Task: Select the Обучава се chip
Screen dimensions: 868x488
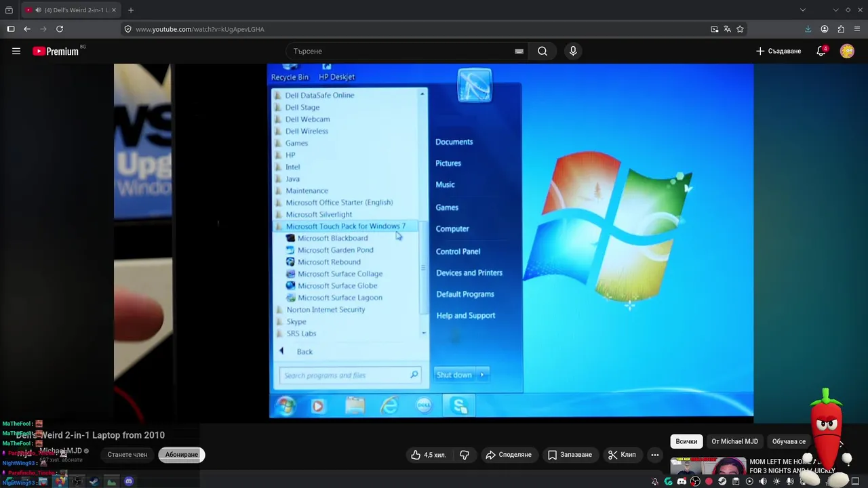Action: pyautogui.click(x=789, y=441)
